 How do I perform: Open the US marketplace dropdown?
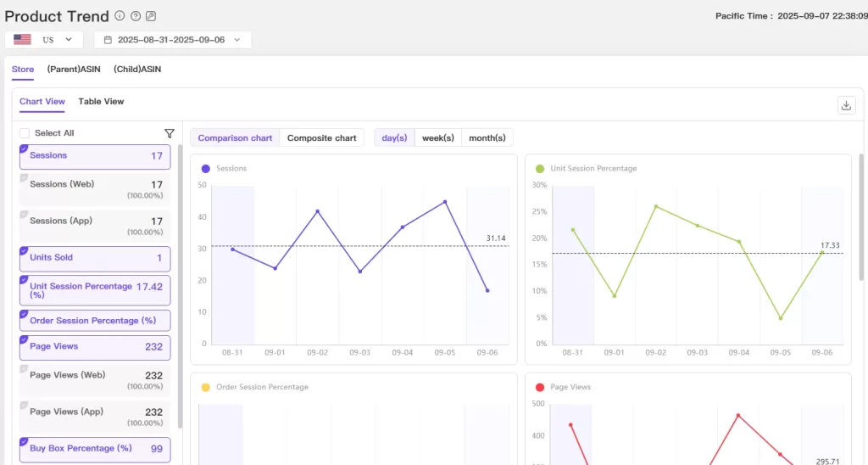click(x=44, y=40)
